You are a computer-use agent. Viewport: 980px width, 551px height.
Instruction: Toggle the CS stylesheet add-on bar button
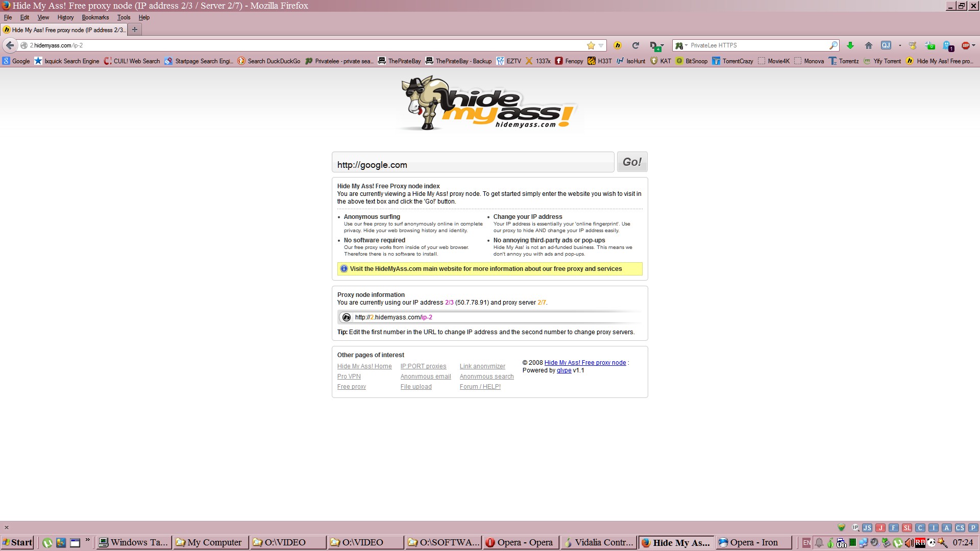(x=960, y=528)
